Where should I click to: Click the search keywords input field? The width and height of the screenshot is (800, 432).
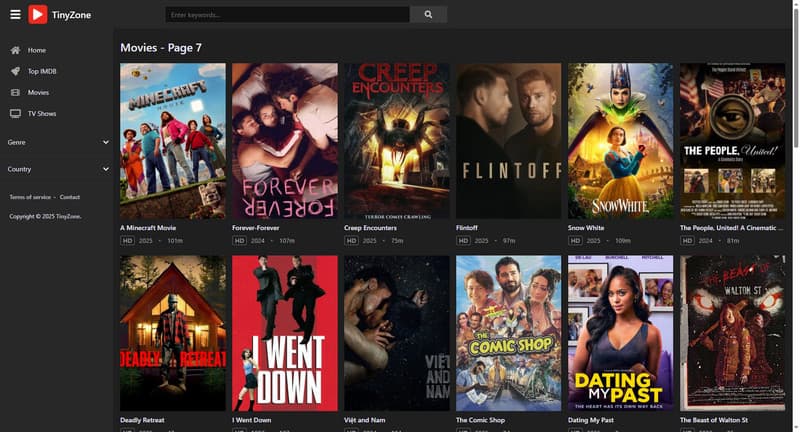coord(287,14)
